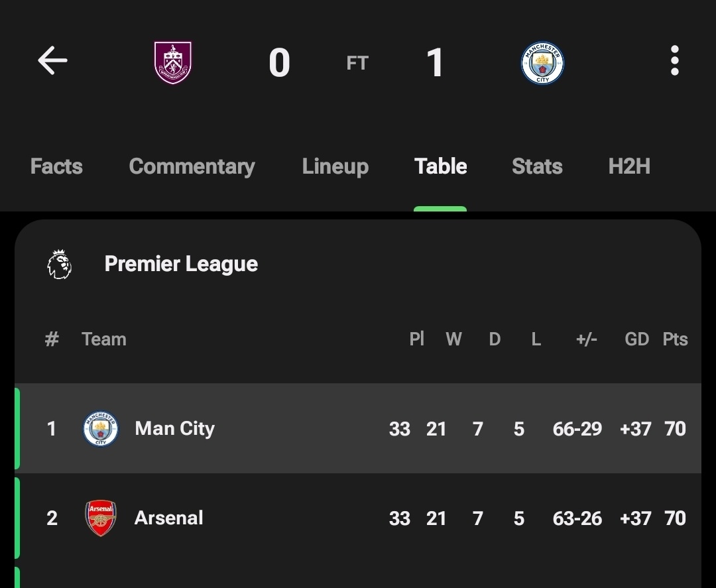Tap the back arrow icon

pyautogui.click(x=52, y=60)
